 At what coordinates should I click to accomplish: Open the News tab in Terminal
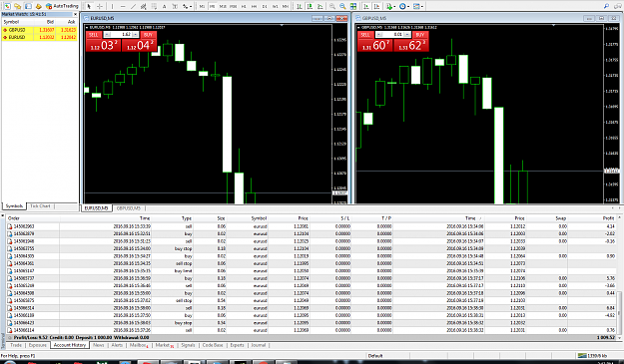98,345
